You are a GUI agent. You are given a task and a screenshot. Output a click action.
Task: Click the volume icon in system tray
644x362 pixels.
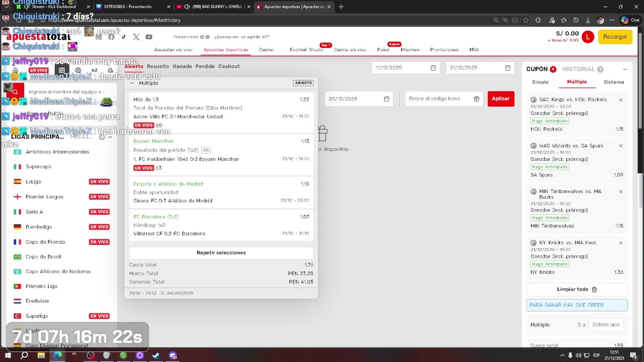pyautogui.click(x=578, y=355)
